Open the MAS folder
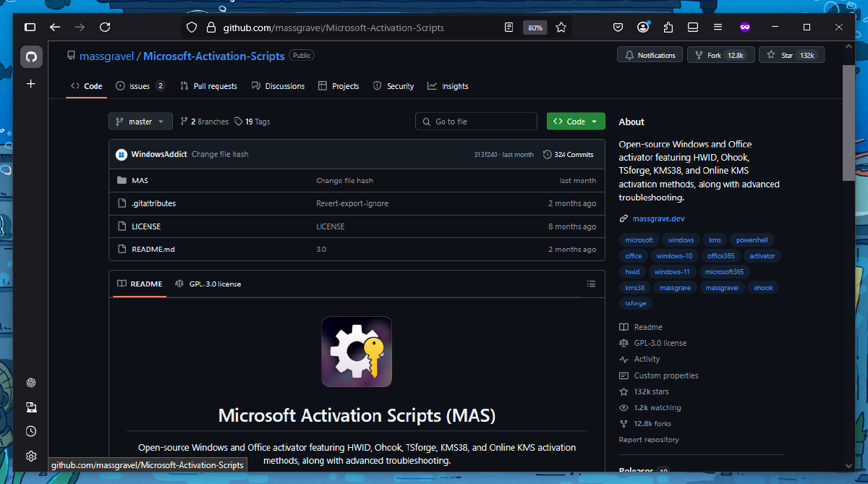 (x=140, y=180)
